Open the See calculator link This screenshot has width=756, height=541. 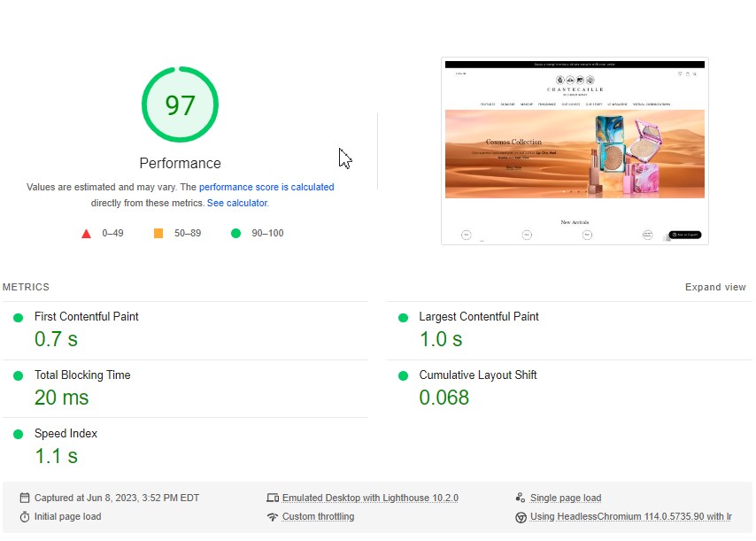point(236,202)
